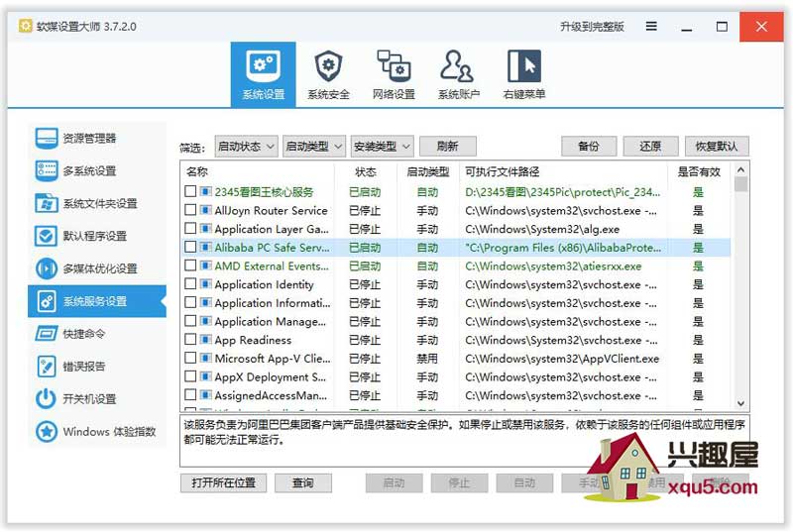Check the Application Management checkbox

pos(190,321)
